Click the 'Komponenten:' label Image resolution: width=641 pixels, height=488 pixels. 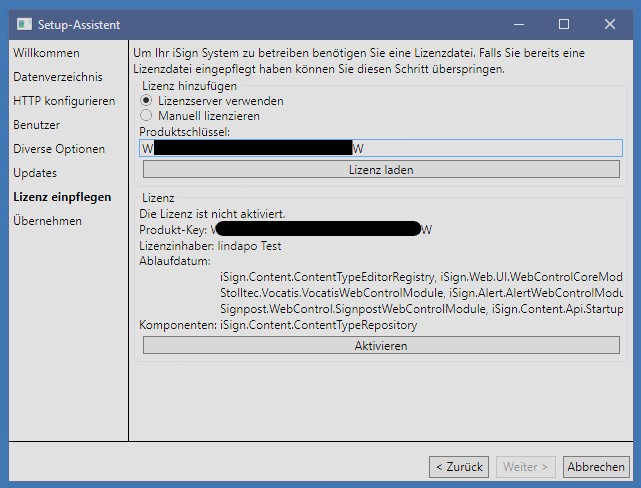(178, 325)
